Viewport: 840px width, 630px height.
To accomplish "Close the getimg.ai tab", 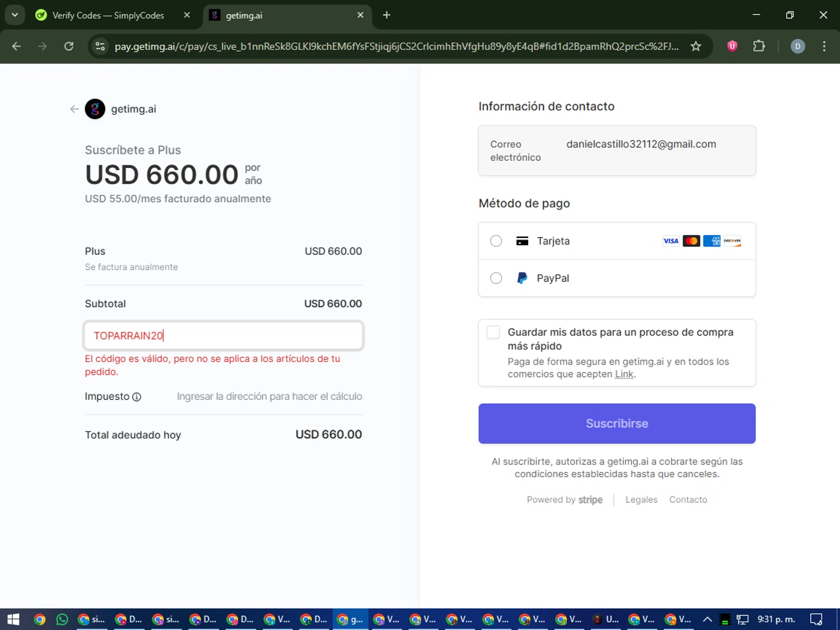I will pyautogui.click(x=360, y=15).
